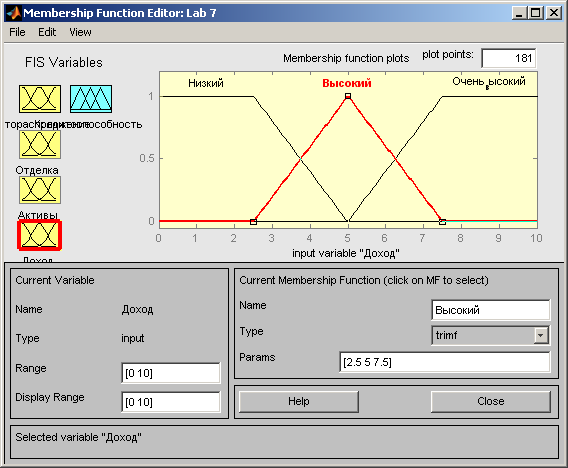Click the Membership function plots title
Screen dimensions: 568x468
[346, 58]
